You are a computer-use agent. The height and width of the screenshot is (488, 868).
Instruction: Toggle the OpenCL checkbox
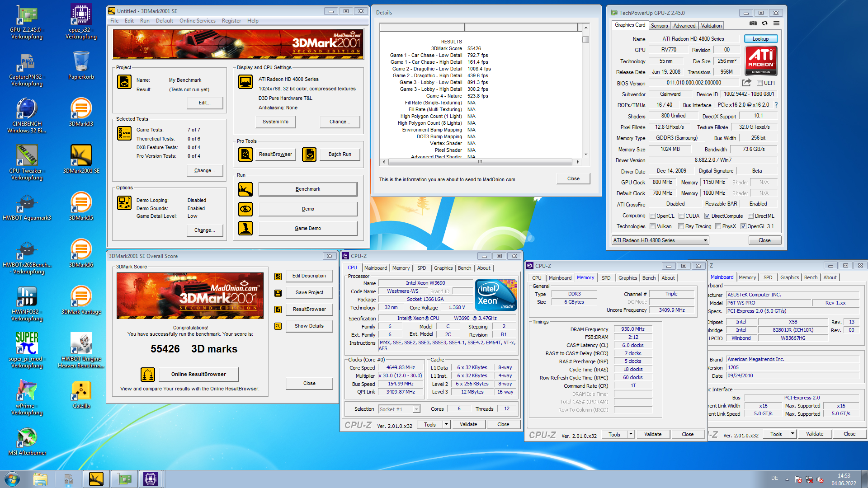(x=652, y=216)
